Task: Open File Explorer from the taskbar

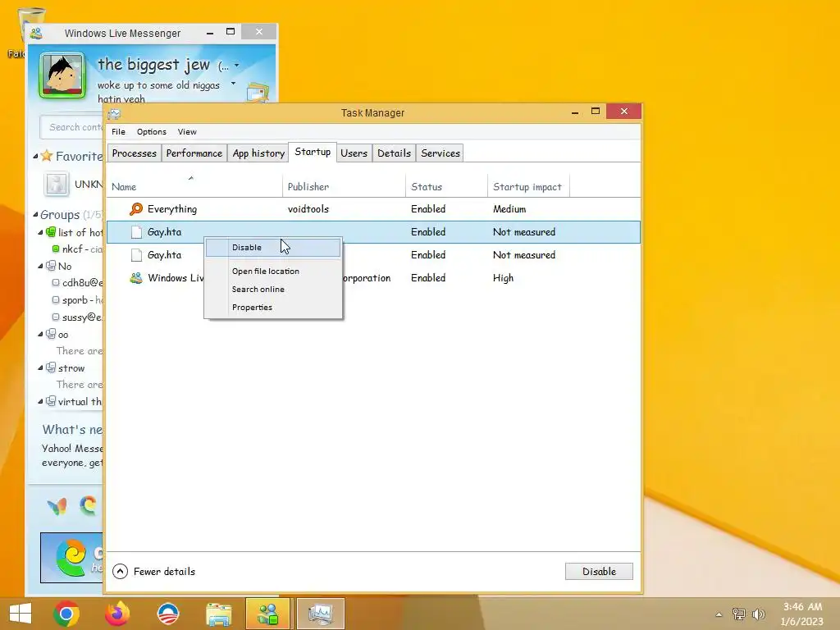Action: click(219, 614)
